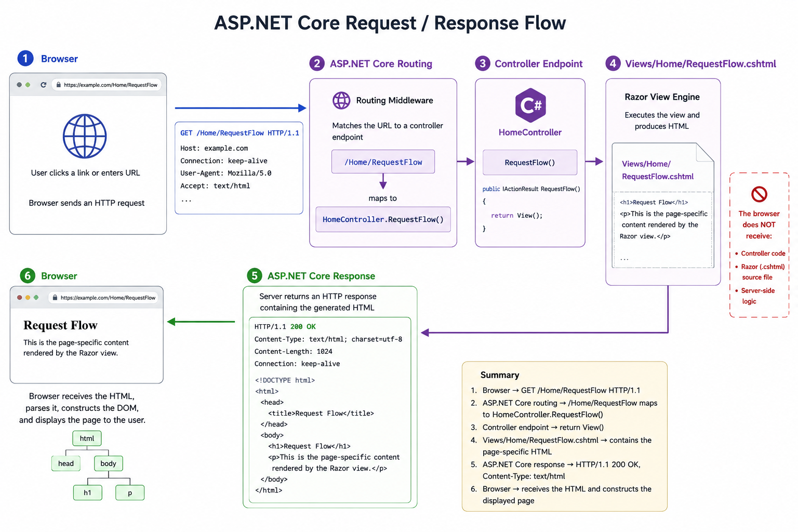Screen dimensions: 798x532
Task: Click 'Connection: keep-alive' in the HTTP response box
Action: [297, 364]
